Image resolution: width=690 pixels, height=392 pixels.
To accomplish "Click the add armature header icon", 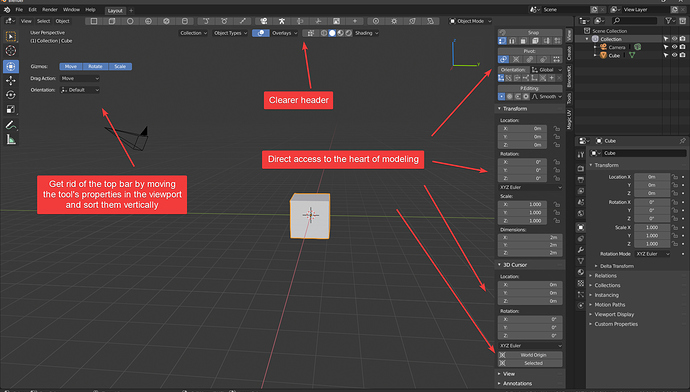I will coord(282,21).
